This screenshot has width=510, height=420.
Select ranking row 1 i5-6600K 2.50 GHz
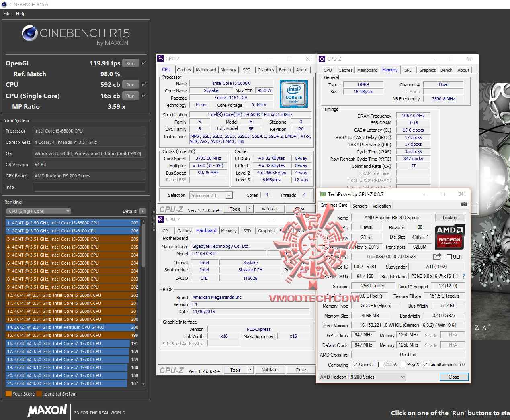(x=72, y=223)
